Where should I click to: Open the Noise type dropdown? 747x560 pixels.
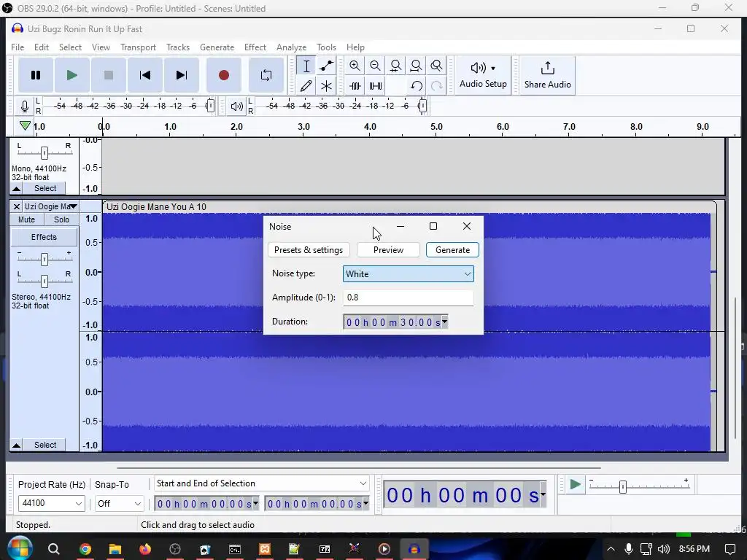[x=409, y=274]
